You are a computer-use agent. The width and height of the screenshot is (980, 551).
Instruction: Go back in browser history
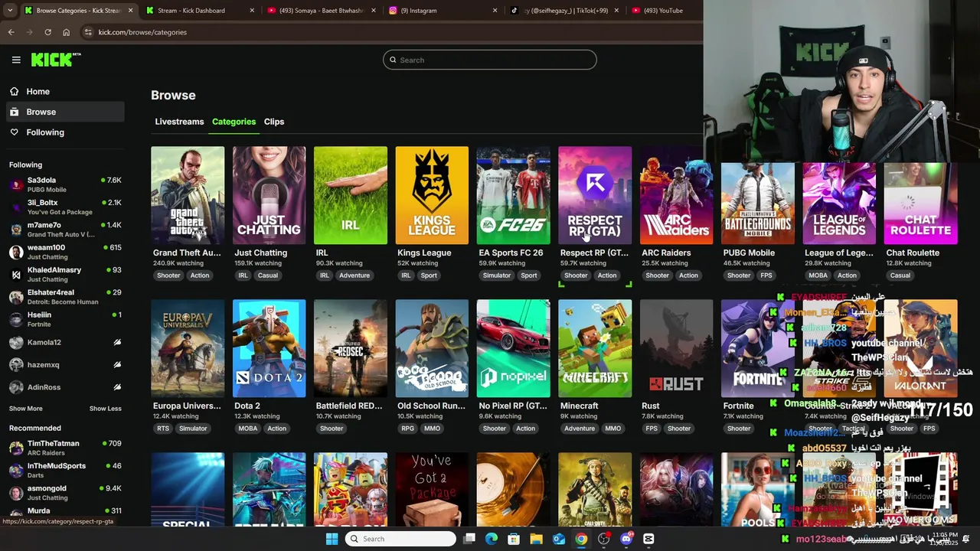point(11,32)
